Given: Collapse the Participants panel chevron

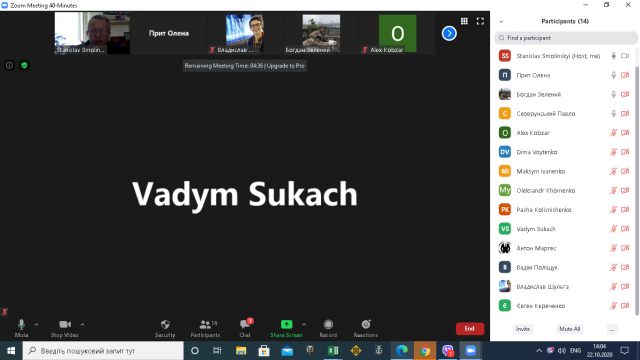Looking at the screenshot, I should coord(501,22).
